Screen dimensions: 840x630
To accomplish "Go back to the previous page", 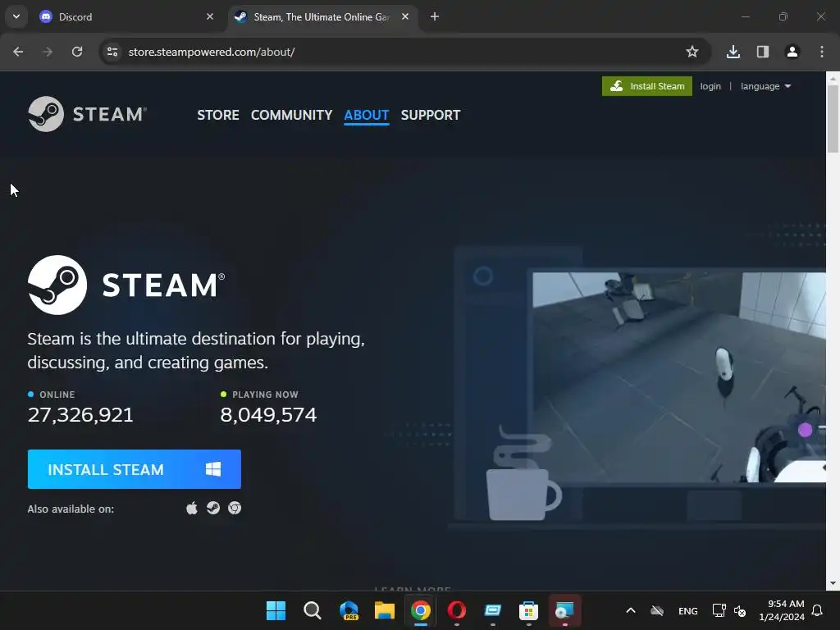I will [18, 52].
